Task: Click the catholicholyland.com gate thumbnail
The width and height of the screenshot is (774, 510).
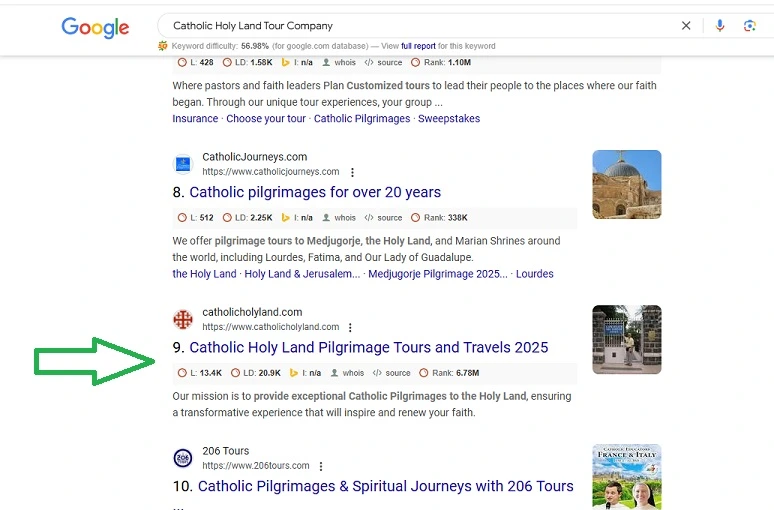Action: click(x=626, y=339)
